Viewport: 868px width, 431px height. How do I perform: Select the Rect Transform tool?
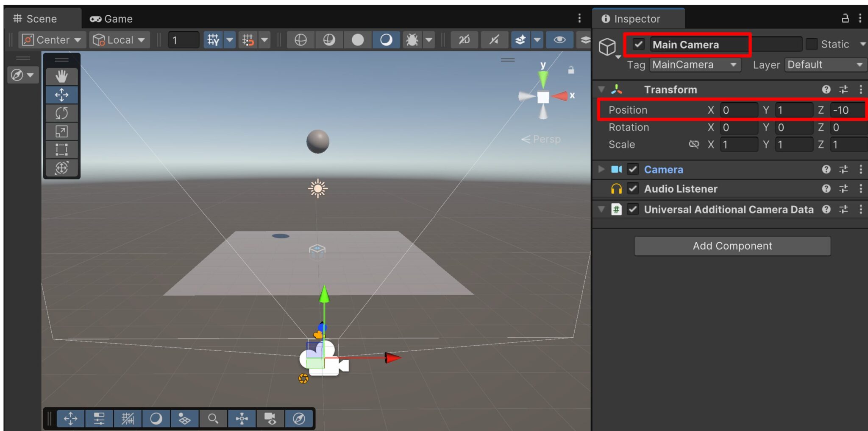(62, 149)
